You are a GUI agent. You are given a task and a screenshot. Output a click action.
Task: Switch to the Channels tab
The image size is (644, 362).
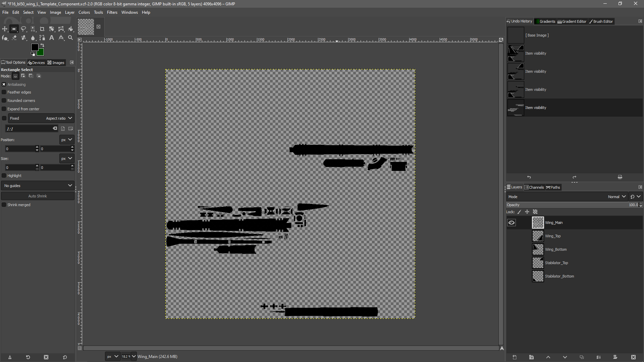(534, 187)
